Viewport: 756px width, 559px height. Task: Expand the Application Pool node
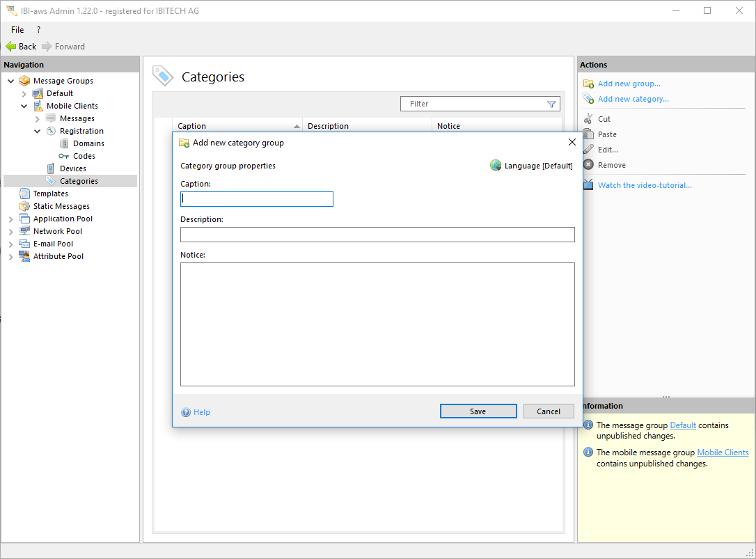(11, 219)
